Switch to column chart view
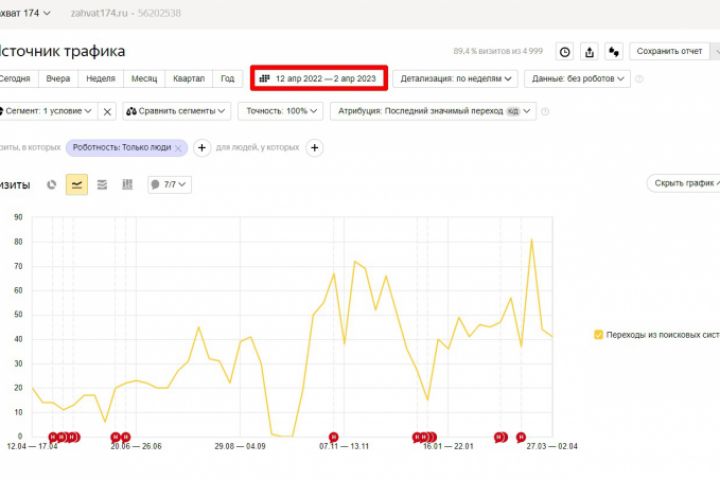The width and height of the screenshot is (720, 480). 127,185
